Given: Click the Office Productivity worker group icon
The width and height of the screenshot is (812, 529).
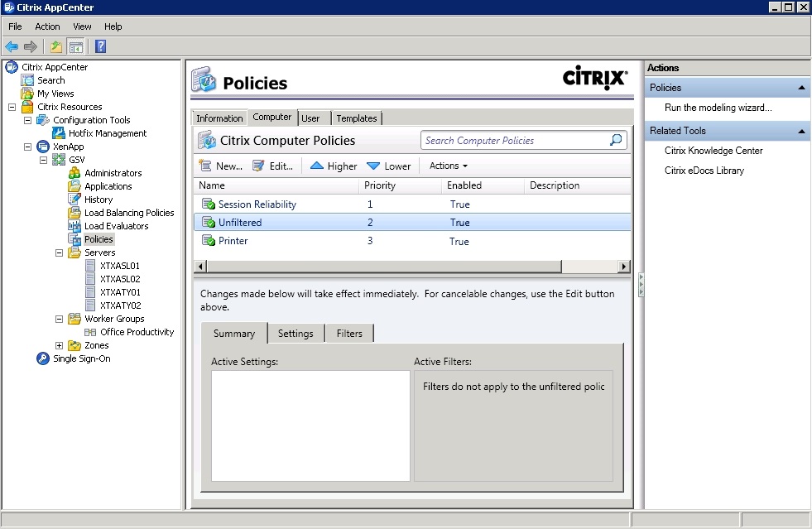Looking at the screenshot, I should tap(90, 332).
